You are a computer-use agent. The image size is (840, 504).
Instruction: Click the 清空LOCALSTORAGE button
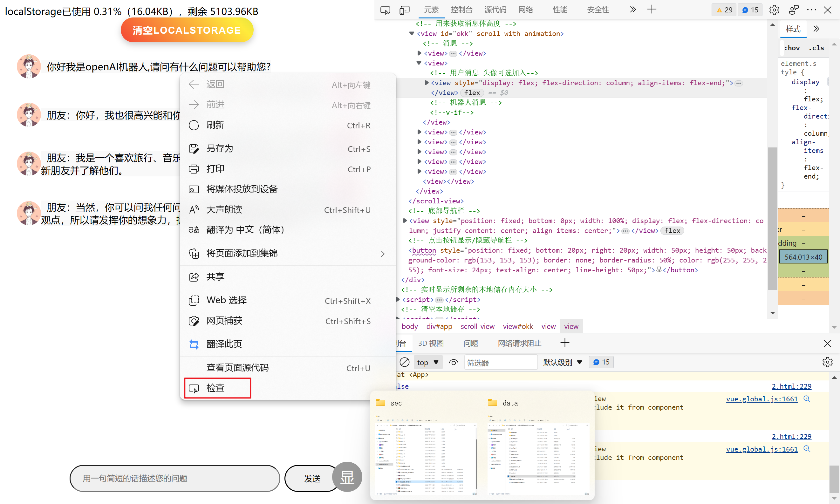(x=187, y=30)
